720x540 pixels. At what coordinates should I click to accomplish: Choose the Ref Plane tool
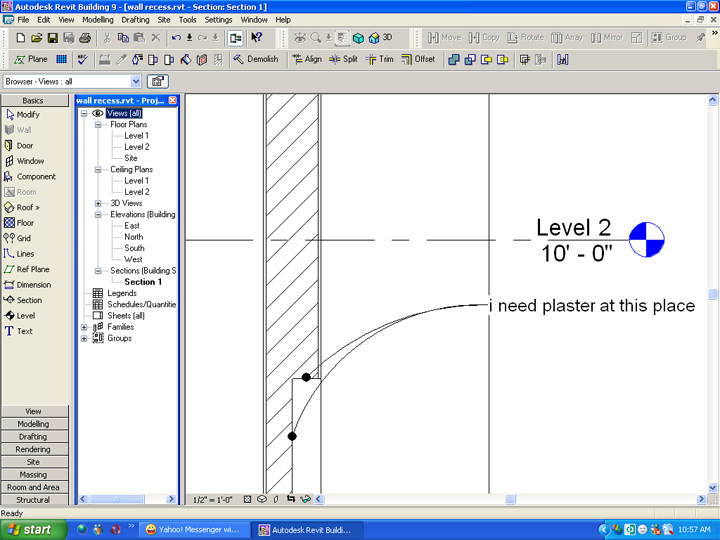point(32,269)
